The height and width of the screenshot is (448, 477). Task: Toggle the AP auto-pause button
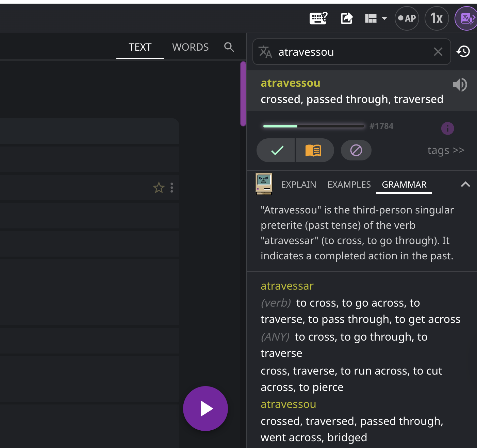[407, 18]
